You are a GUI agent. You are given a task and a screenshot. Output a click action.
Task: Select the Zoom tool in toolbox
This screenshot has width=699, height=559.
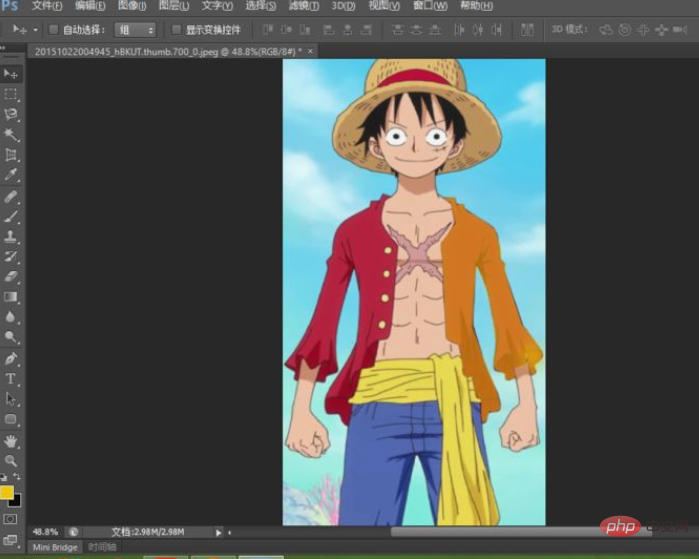tap(10, 460)
